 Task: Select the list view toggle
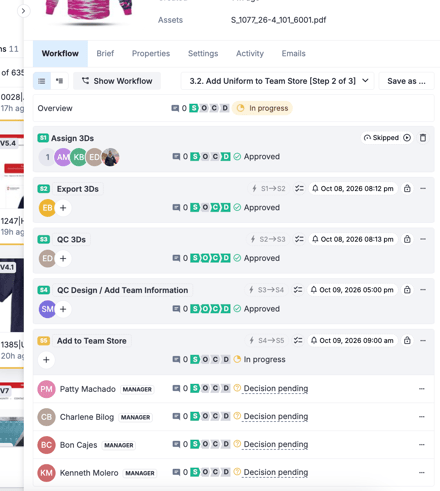(42, 81)
